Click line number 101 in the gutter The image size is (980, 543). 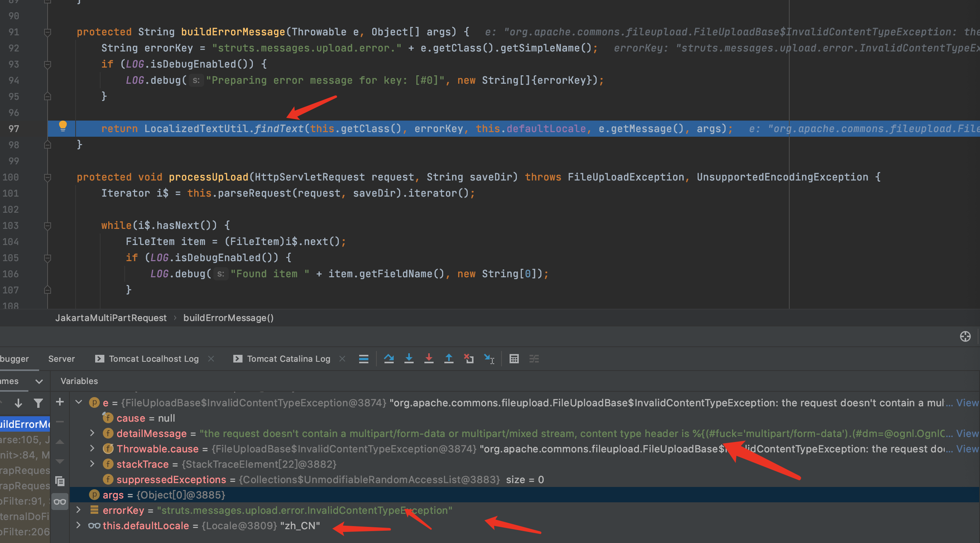[11, 193]
